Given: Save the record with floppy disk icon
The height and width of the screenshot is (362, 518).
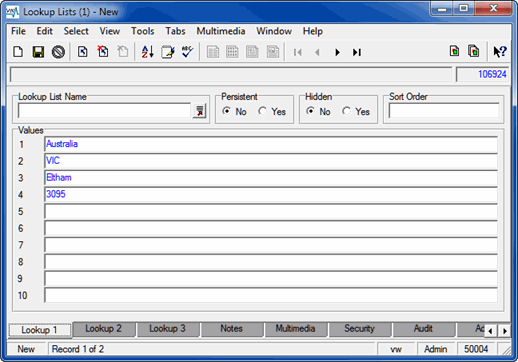Looking at the screenshot, I should pyautogui.click(x=38, y=52).
